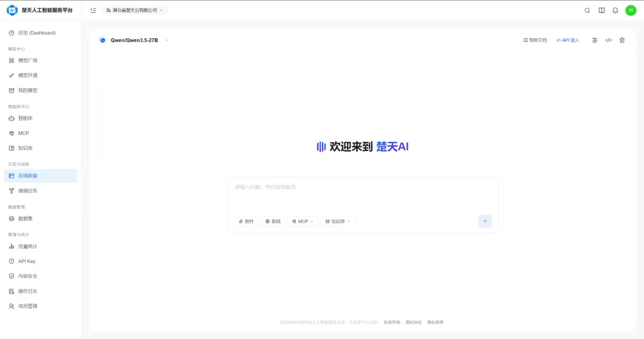This screenshot has height=339, width=644.
Task: Open the 免责声明 link
Action: pos(392,322)
